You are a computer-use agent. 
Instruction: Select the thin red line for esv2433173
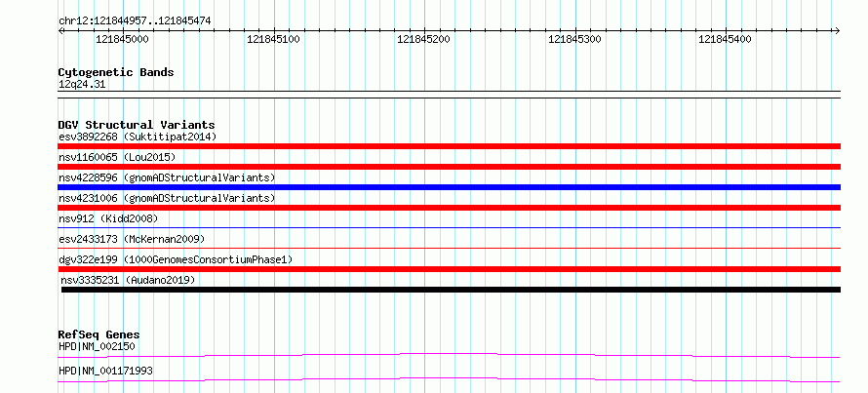450,248
